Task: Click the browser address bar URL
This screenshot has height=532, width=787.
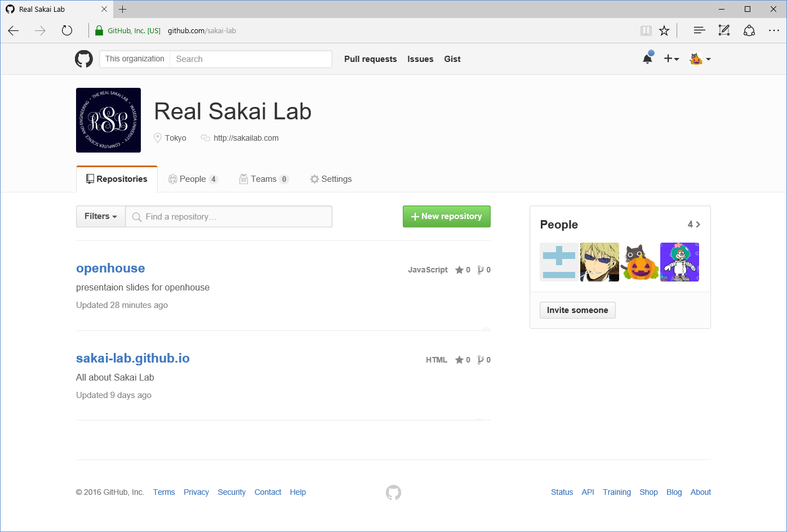Action: point(202,31)
